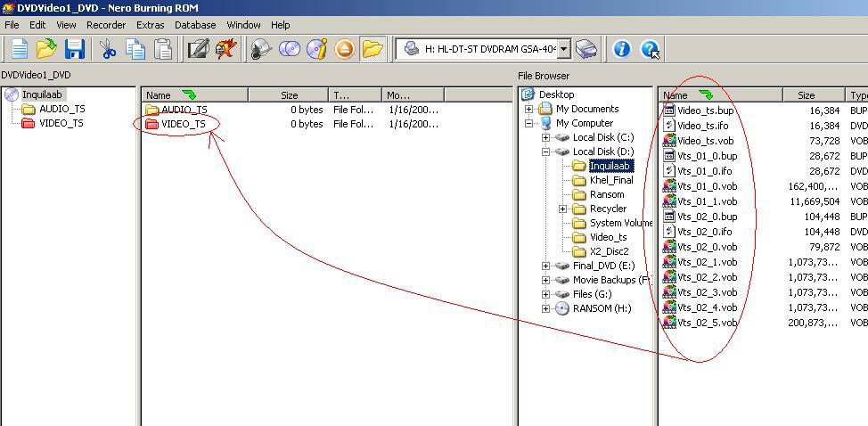The height and width of the screenshot is (426, 868).
Task: Click the choose recorder drive icon
Action: click(586, 49)
